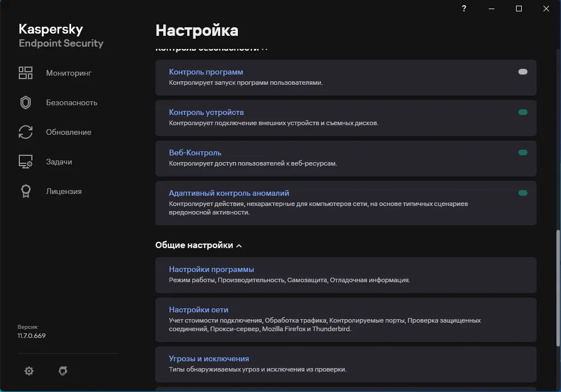Open the Веб-Контроль settings link
Screen dimensions: 561x392
(x=195, y=152)
